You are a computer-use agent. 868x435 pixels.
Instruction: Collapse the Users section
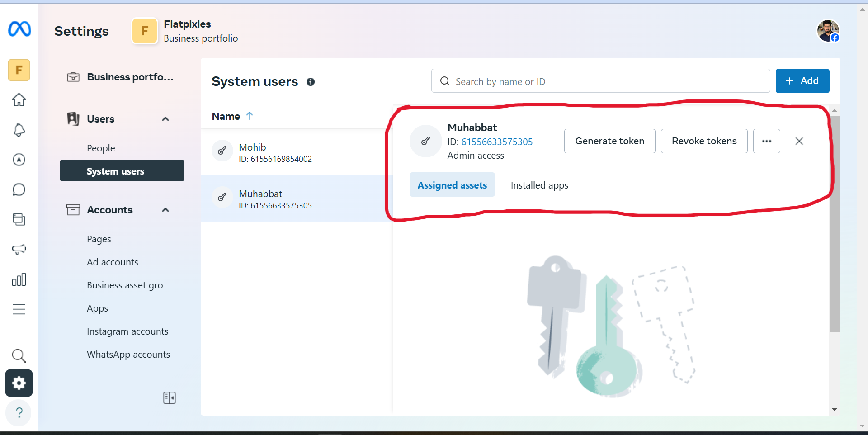(x=165, y=119)
